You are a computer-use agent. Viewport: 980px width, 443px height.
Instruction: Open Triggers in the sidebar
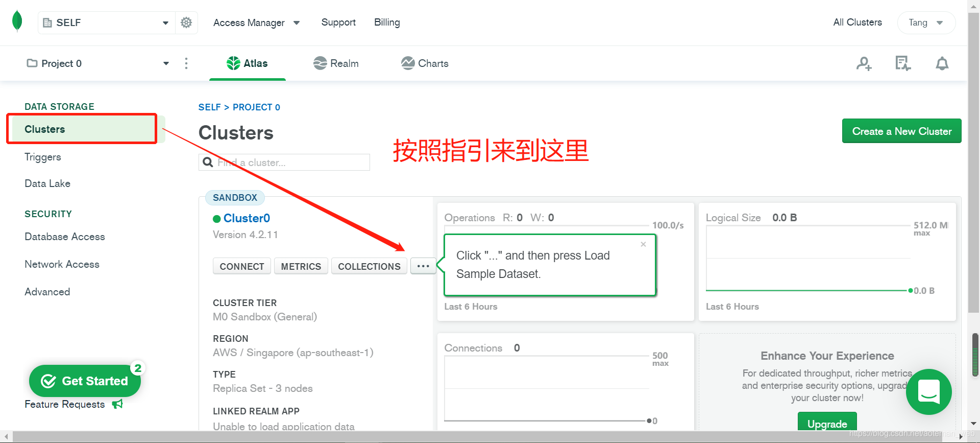[x=43, y=157]
